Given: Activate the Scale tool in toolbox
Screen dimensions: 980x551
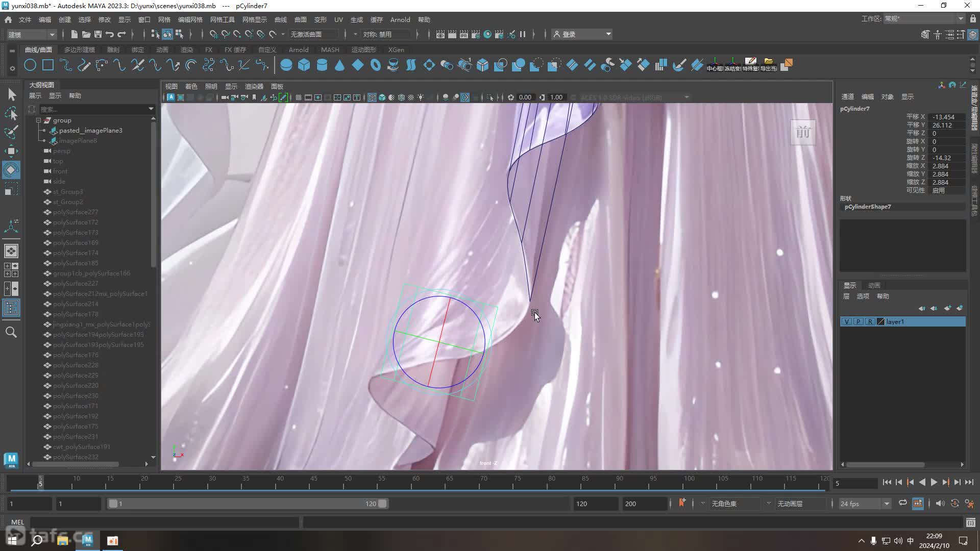Looking at the screenshot, I should pos(11,189).
